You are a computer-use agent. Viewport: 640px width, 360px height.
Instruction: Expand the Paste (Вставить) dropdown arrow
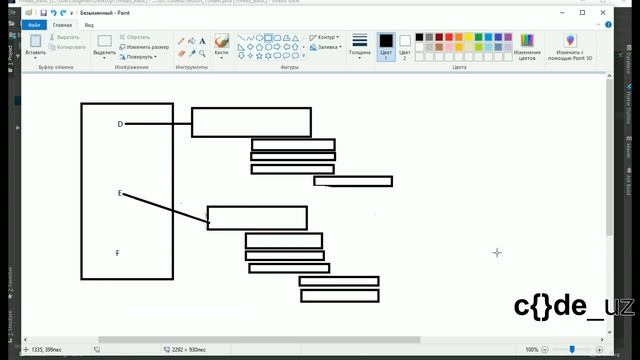pos(36,58)
